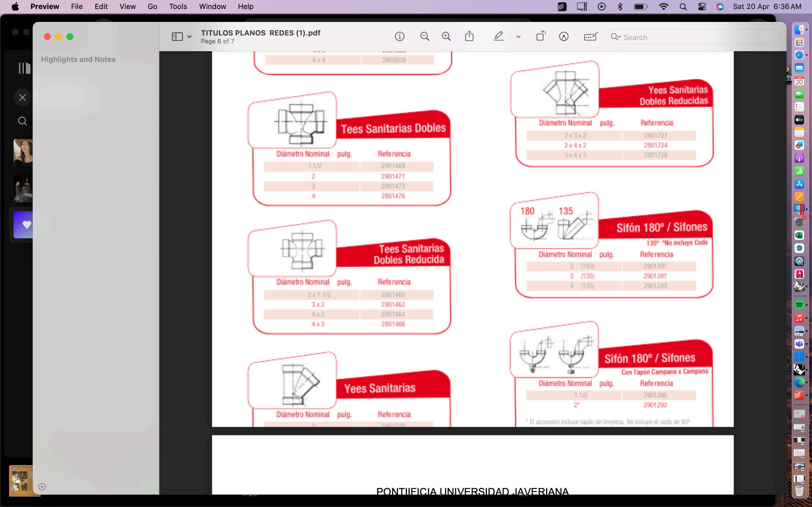The width and height of the screenshot is (812, 507).
Task: Toggle Bluetooth status icon
Action: pos(620,7)
